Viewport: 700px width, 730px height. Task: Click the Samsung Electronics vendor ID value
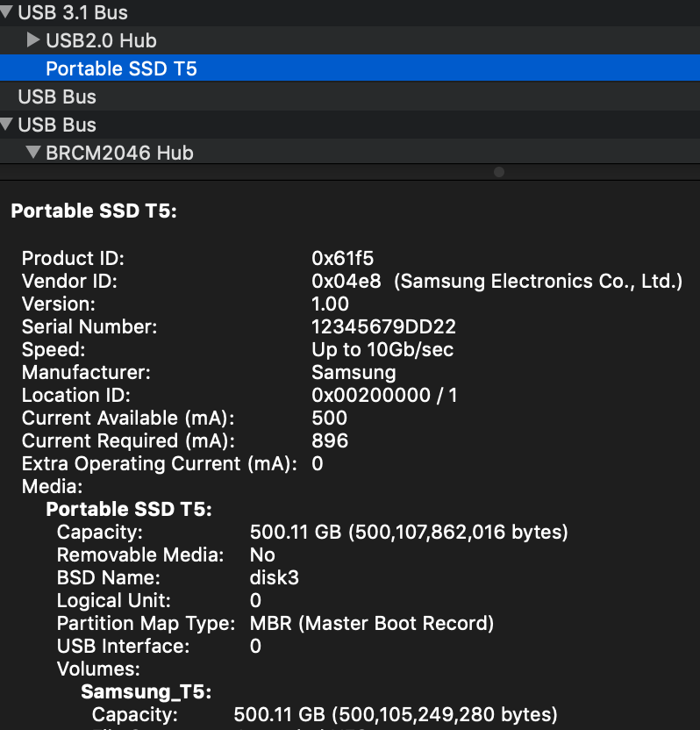pyautogui.click(x=496, y=282)
